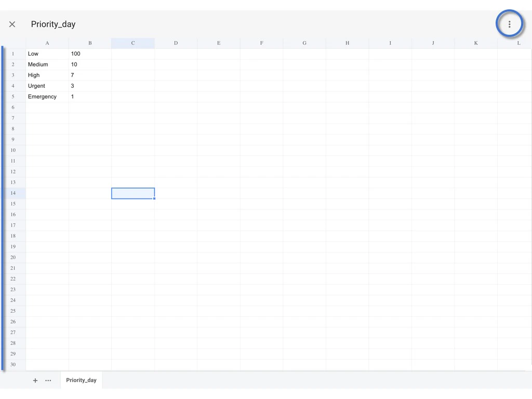532x399 pixels.
Task: Close the Priority_day spreadsheet
Action: [x=12, y=24]
